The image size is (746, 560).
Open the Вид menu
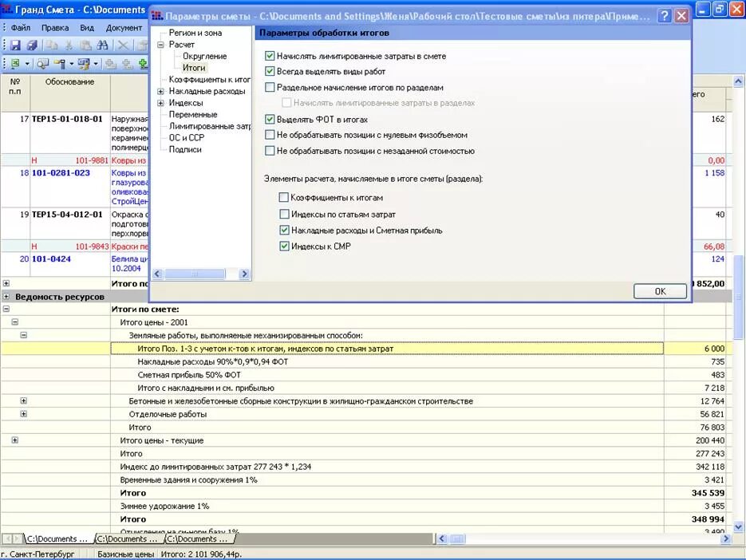click(x=87, y=28)
